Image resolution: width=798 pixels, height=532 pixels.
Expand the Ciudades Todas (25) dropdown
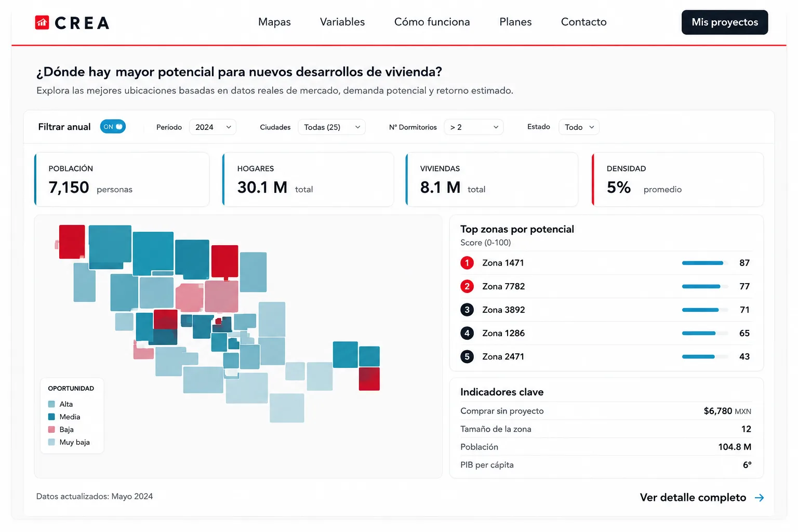click(331, 127)
